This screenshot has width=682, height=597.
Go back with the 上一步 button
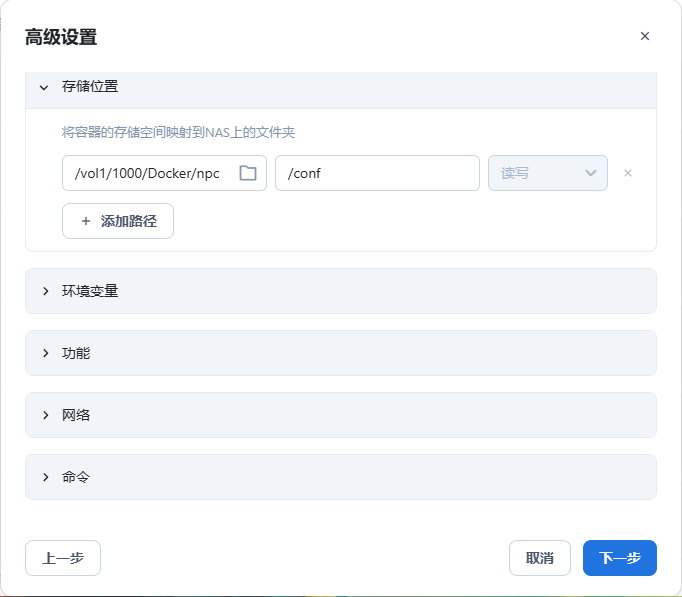(x=63, y=558)
